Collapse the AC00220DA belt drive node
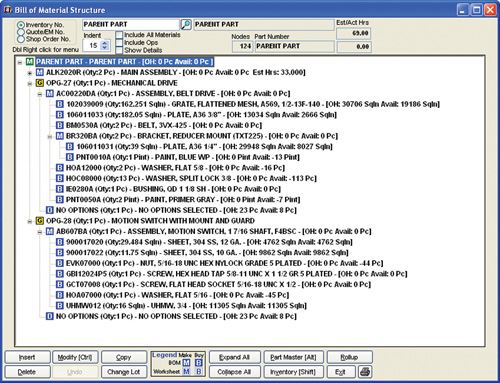Viewport: 500px width, 383px height. pyautogui.click(x=40, y=94)
